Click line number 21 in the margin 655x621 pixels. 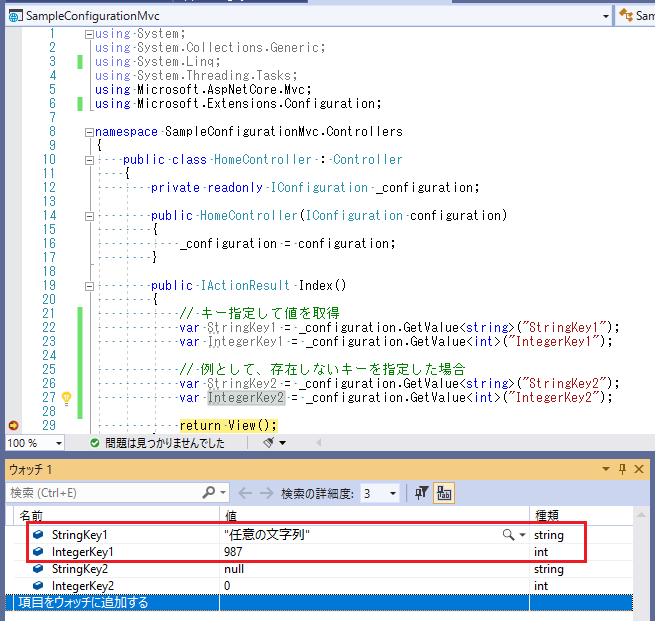coord(48,313)
